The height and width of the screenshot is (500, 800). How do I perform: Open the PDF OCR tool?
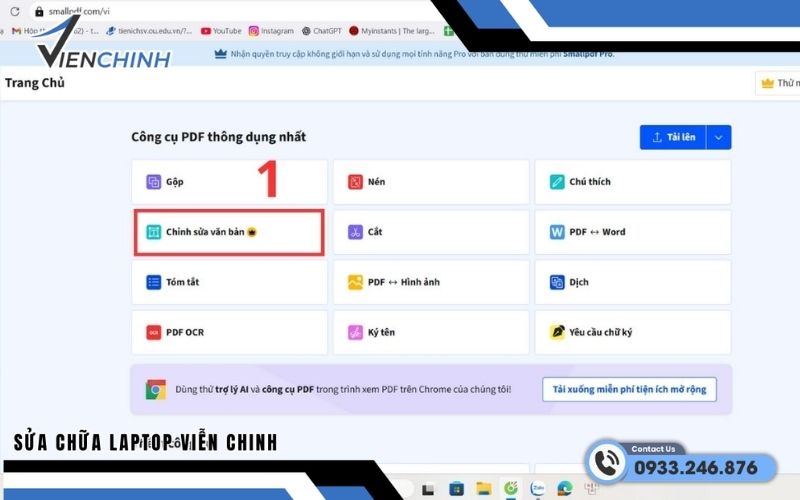[229, 332]
